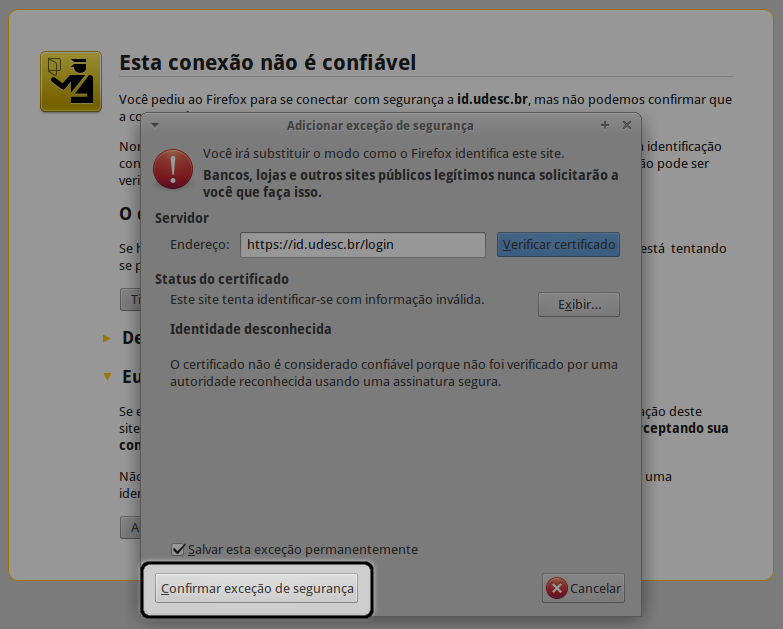Expand the collapsed right-pointing triangle section

(107, 338)
